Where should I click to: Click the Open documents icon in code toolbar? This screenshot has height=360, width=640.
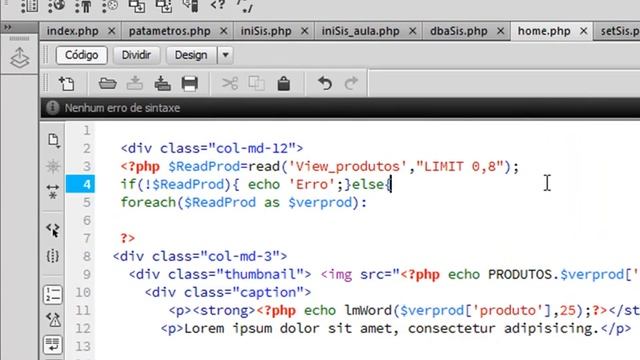tap(53, 140)
